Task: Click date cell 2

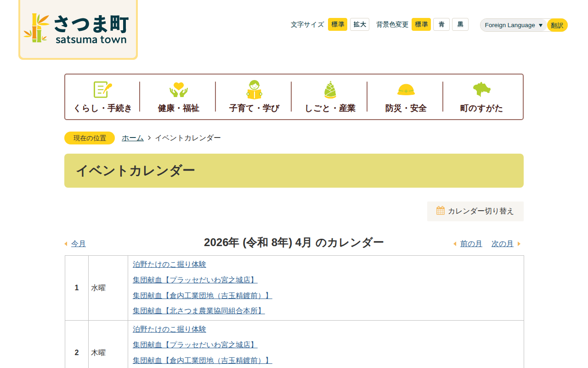Action: (77, 353)
